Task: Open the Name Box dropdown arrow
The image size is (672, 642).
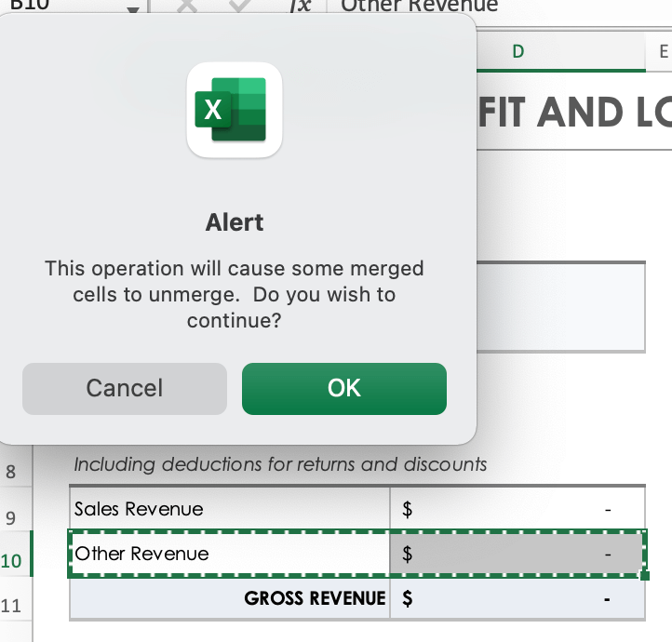Action: pos(133,8)
